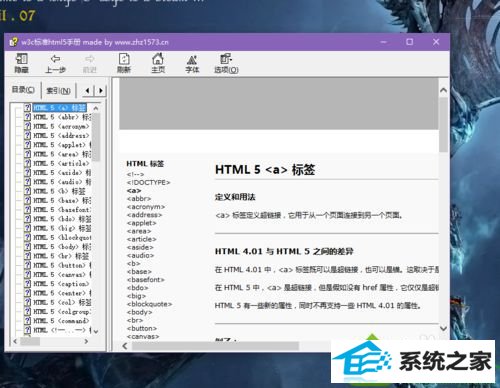The height and width of the screenshot is (388, 500).
Task: Click the page icon beside HTML 5 <address>
Action: pos(28,136)
